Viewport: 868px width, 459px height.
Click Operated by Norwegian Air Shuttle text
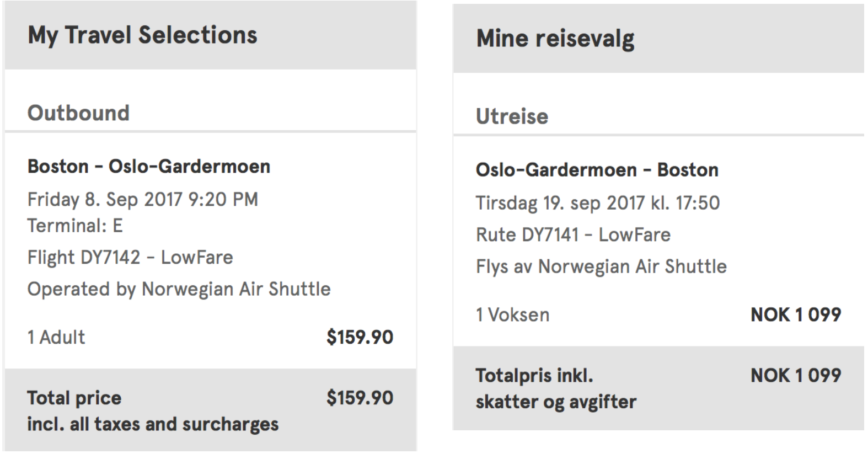coord(179,289)
